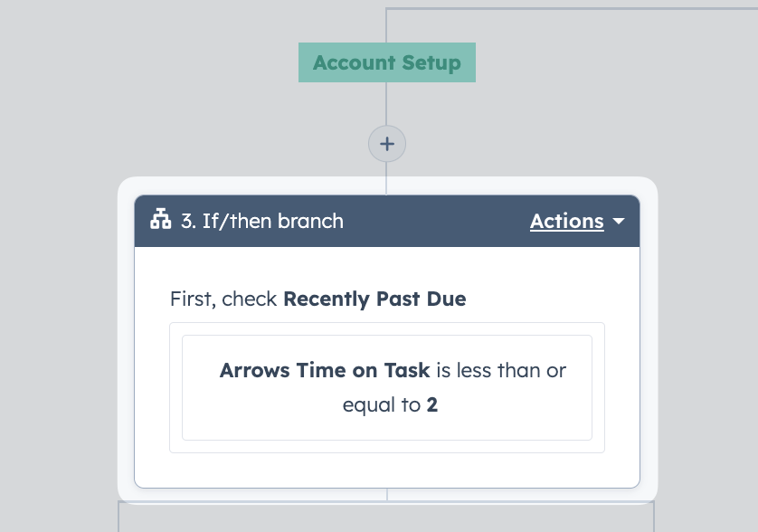Open the Actions dropdown caret arrow
This screenshot has width=758, height=532.
[x=619, y=221]
